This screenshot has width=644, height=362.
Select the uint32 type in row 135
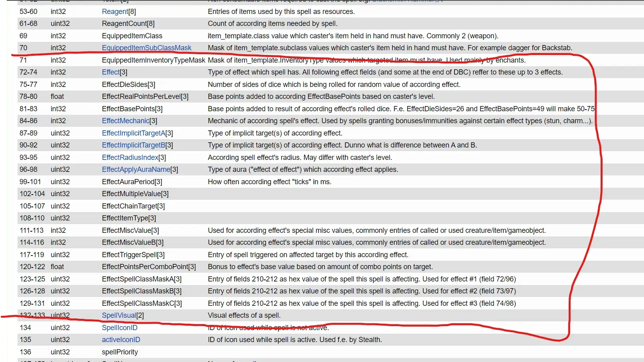click(x=60, y=340)
